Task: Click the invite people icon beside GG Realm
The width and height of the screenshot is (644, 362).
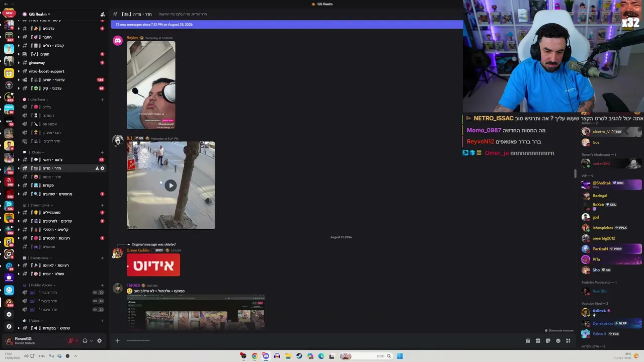Action: tap(103, 15)
